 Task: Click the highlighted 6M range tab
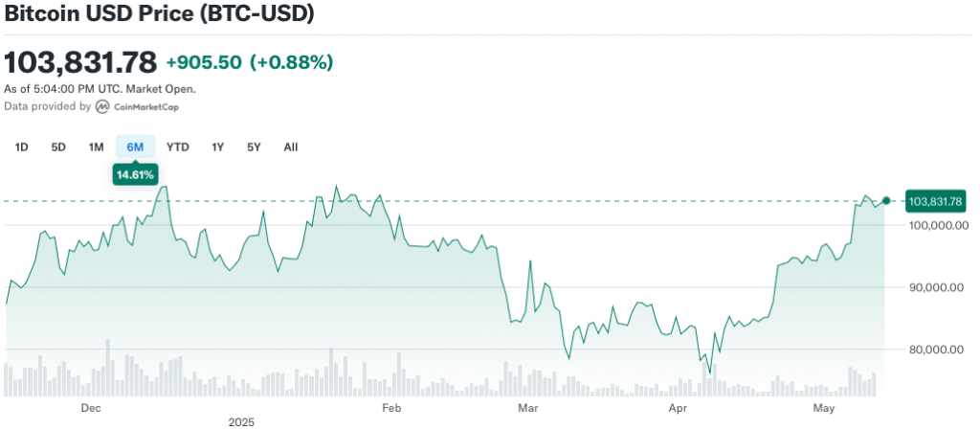[135, 147]
